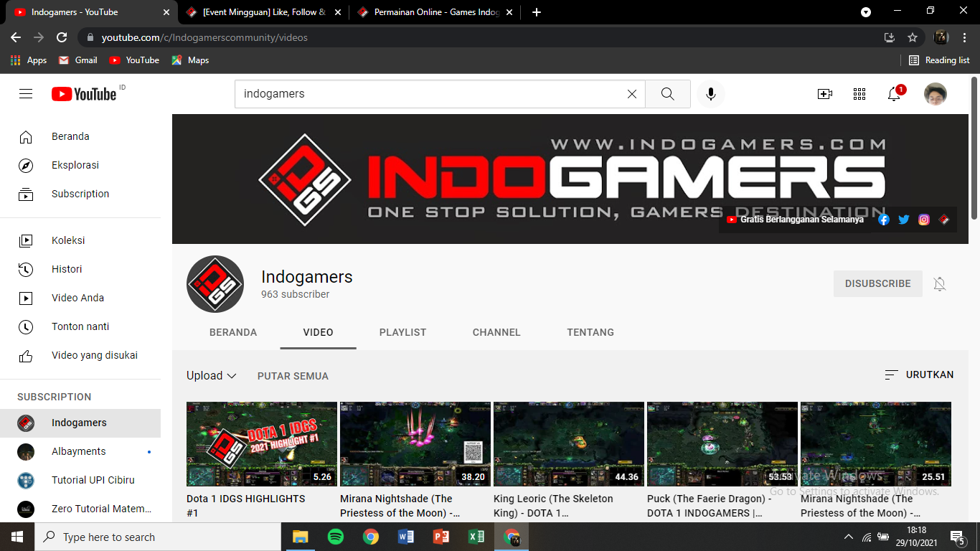Open Histori in the sidebar
This screenshot has width=980, height=551.
click(x=80, y=269)
